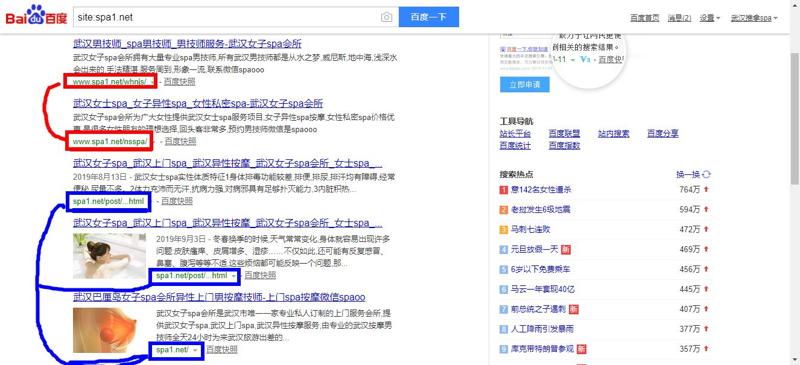Click the rank 9 badge

pos(504,349)
